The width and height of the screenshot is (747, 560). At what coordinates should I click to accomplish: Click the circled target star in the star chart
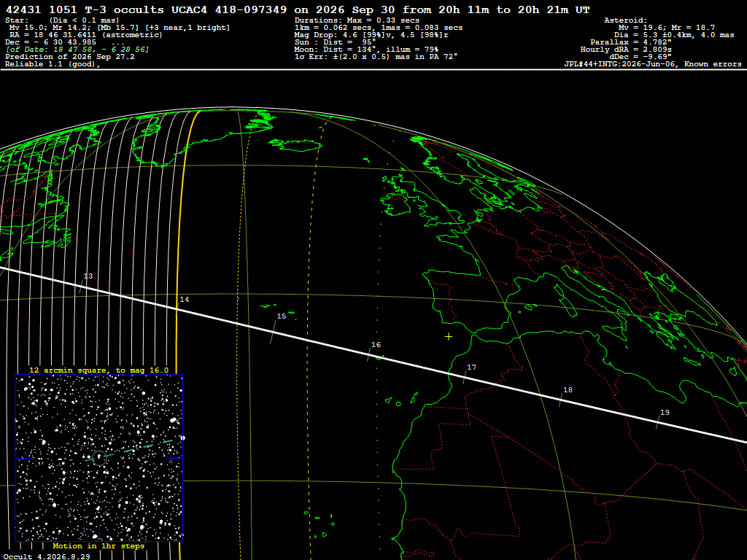[x=99, y=457]
